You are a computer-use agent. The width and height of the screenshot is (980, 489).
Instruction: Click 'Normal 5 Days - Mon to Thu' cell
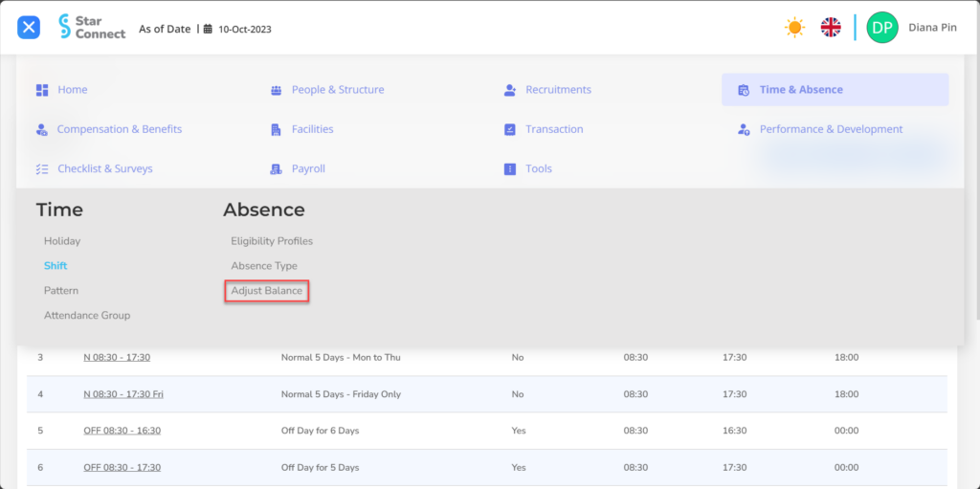pos(341,358)
